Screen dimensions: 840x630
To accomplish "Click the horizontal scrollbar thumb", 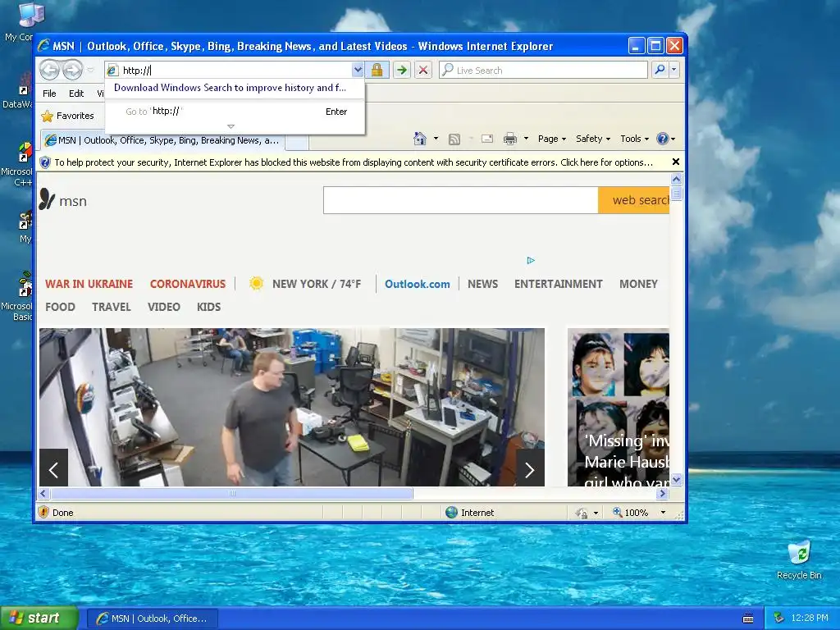I will pyautogui.click(x=232, y=493).
